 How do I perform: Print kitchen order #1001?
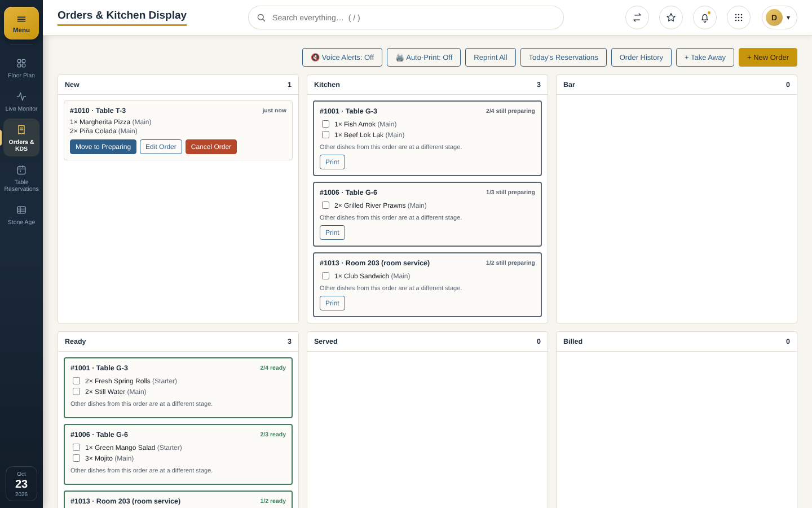(x=332, y=162)
